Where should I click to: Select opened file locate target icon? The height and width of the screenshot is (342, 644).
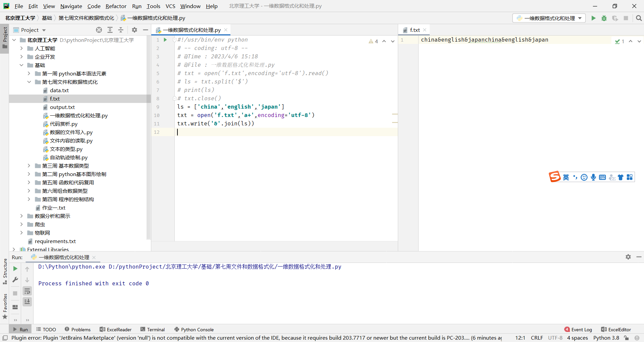tap(99, 30)
